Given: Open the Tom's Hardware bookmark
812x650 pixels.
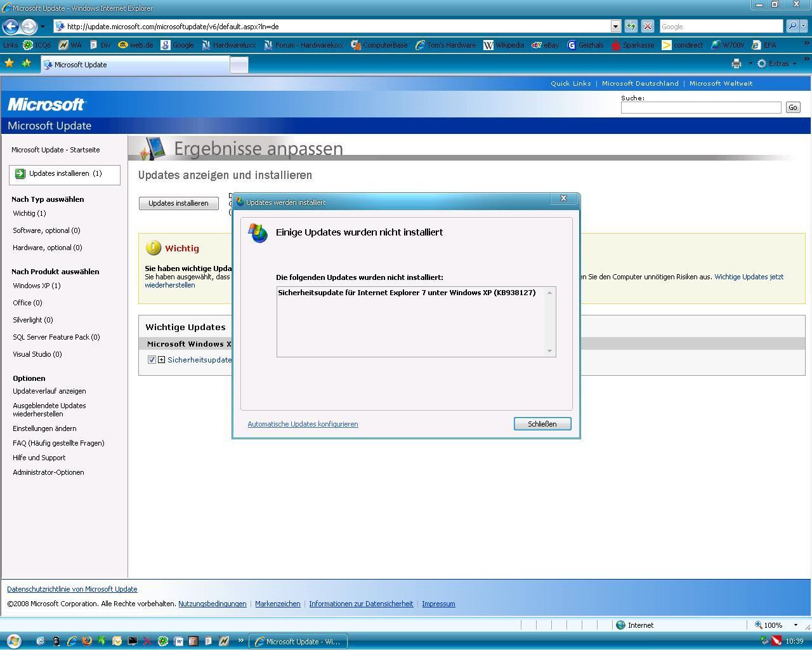Looking at the screenshot, I should point(445,45).
